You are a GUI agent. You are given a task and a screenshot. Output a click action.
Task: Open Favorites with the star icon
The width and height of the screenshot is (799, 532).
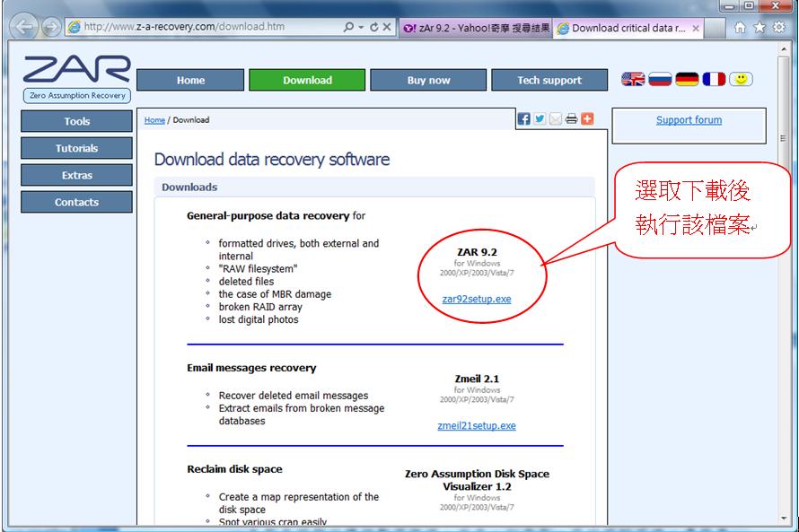click(x=759, y=28)
